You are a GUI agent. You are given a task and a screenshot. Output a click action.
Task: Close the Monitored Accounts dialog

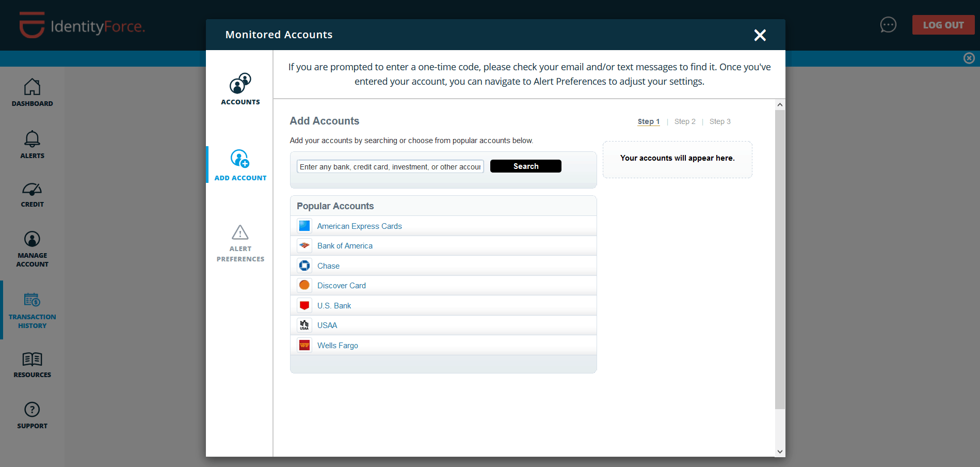pos(760,35)
